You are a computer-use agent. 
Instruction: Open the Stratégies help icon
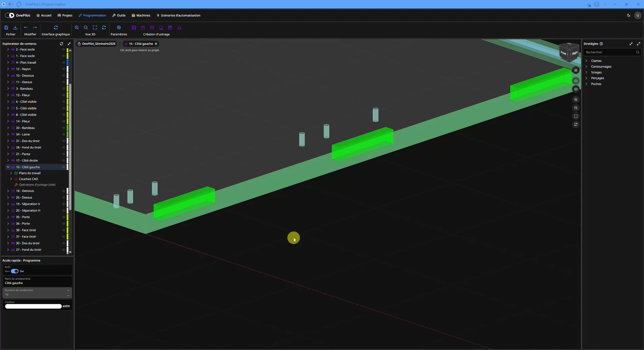601,44
